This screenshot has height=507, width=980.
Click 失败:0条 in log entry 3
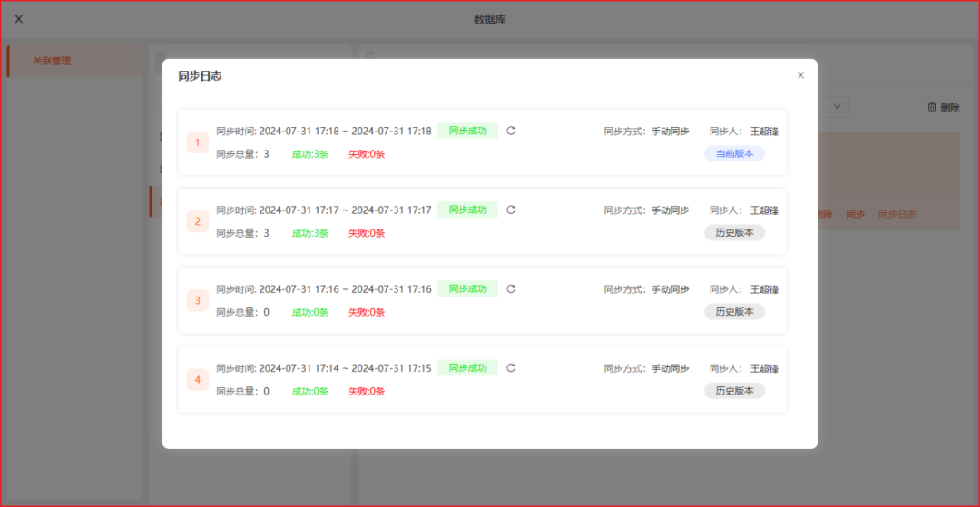tap(367, 312)
